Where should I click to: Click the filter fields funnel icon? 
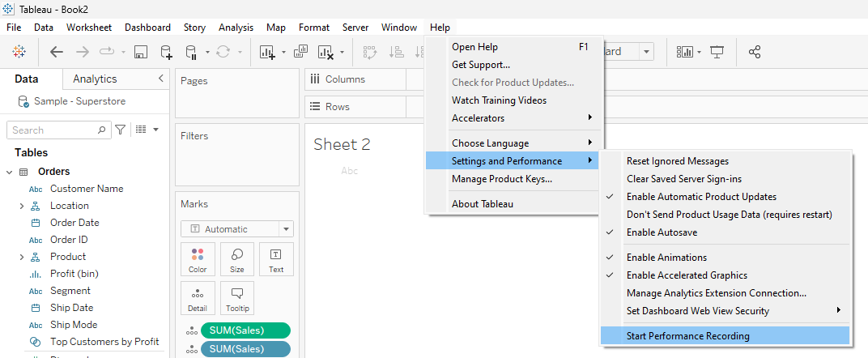coord(120,130)
